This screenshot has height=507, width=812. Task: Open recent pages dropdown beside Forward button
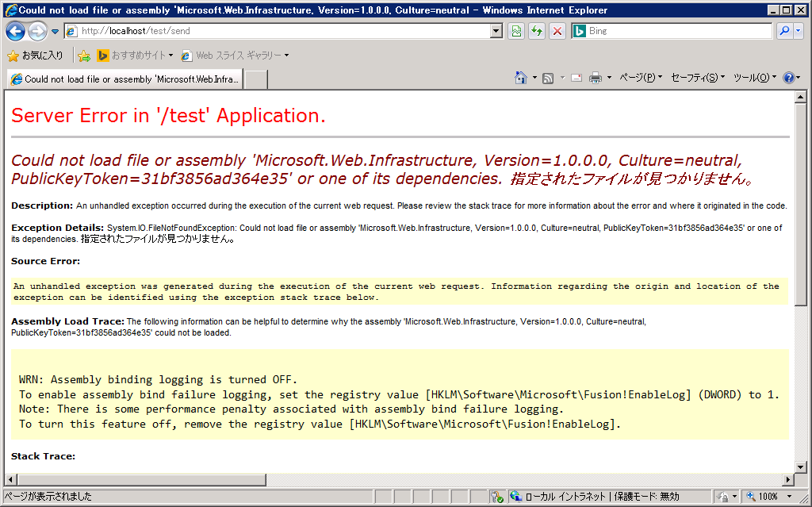click(x=55, y=32)
